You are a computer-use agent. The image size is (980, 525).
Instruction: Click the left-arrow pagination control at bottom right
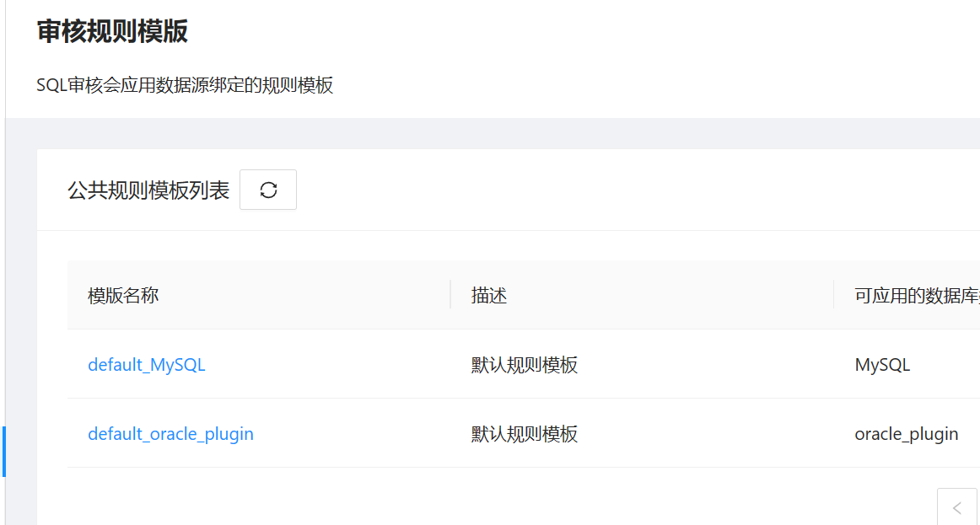[956, 507]
